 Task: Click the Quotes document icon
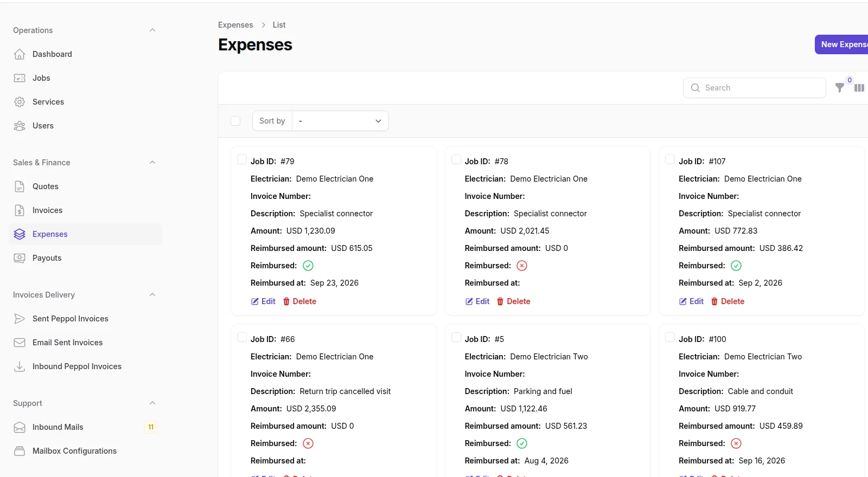[x=20, y=186]
